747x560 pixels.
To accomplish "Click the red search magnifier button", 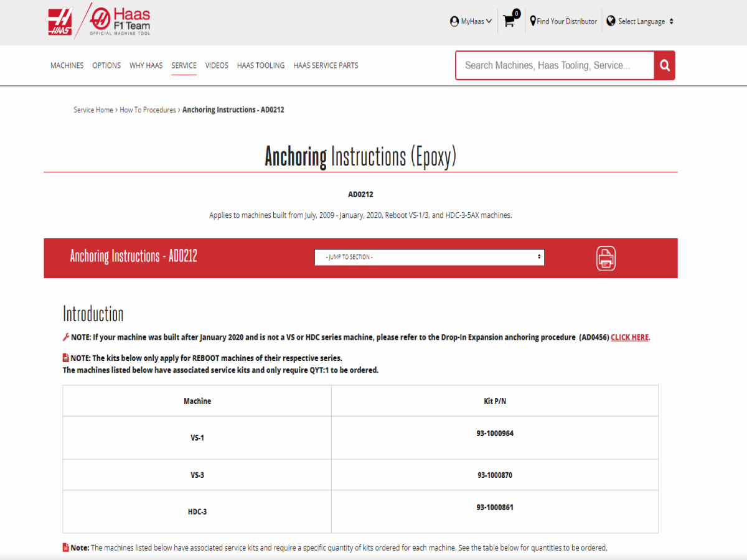I will point(664,65).
